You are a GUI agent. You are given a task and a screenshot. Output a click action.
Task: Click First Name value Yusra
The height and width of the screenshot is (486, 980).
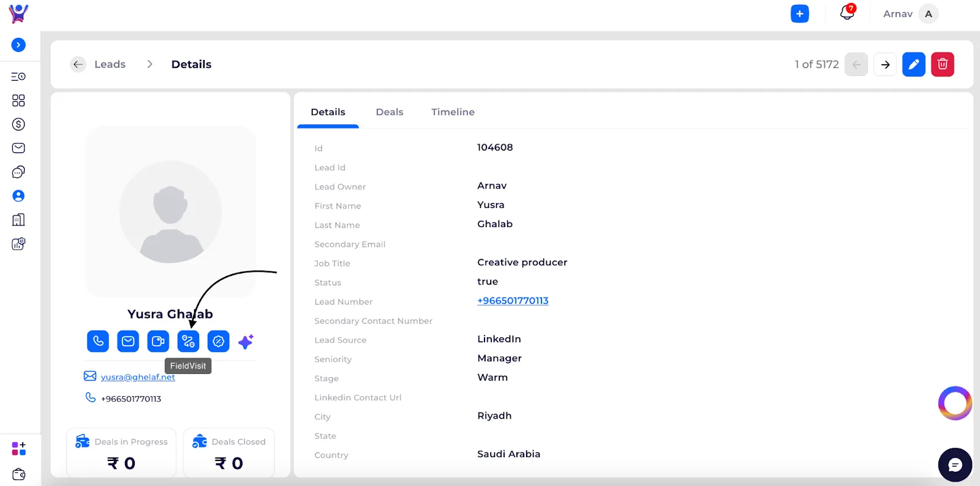pos(491,204)
